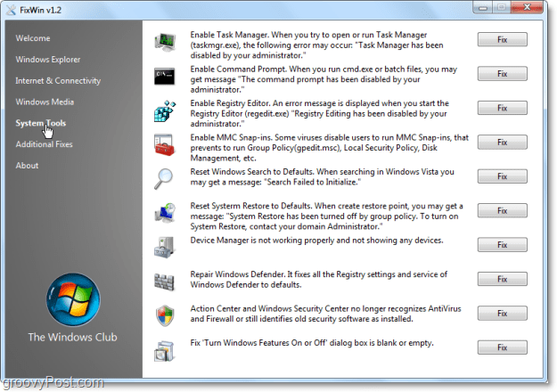Click the Windows orb logo
This screenshot has width=557, height=392.
[x=73, y=299]
